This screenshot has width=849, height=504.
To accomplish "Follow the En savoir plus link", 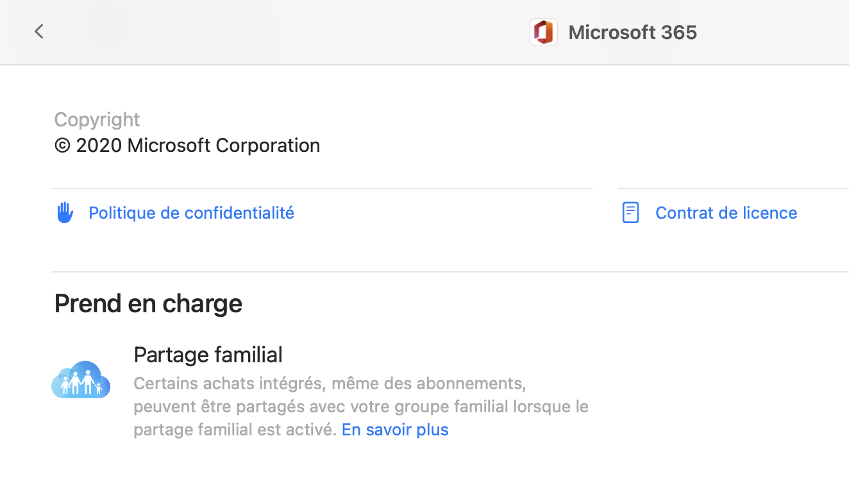I will point(395,430).
